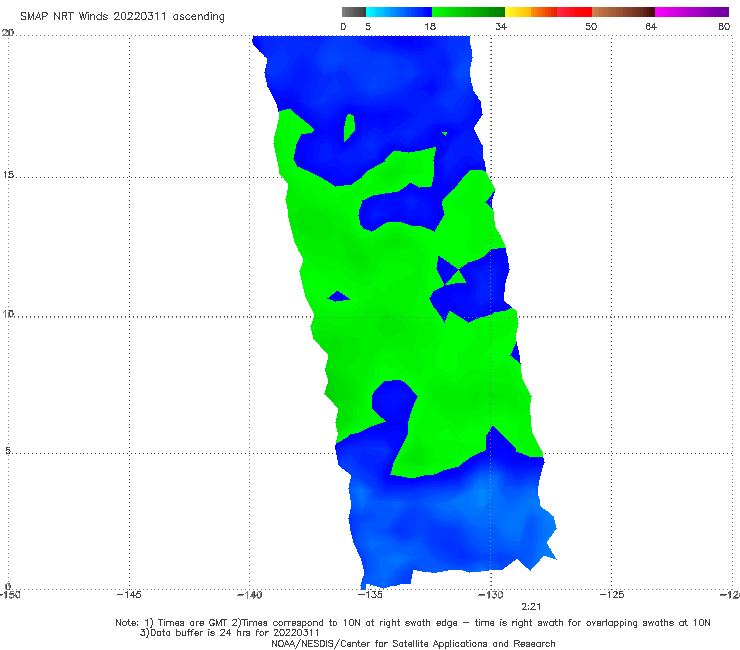The image size is (740, 650).
Task: Click the longitude axis label '-140'
Action: tap(249, 595)
